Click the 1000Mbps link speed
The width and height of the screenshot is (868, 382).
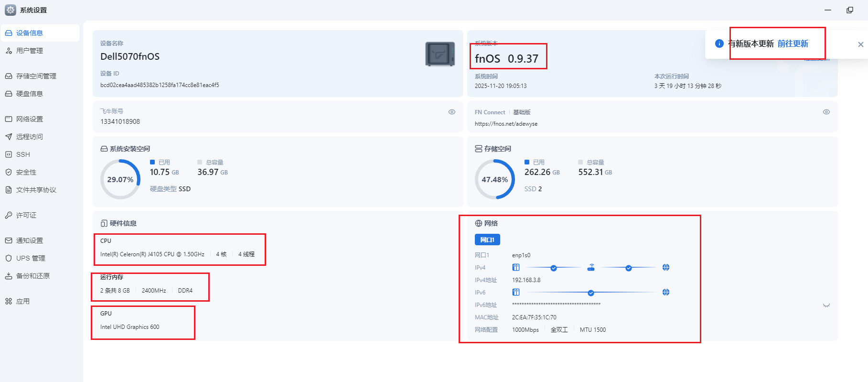pos(525,330)
